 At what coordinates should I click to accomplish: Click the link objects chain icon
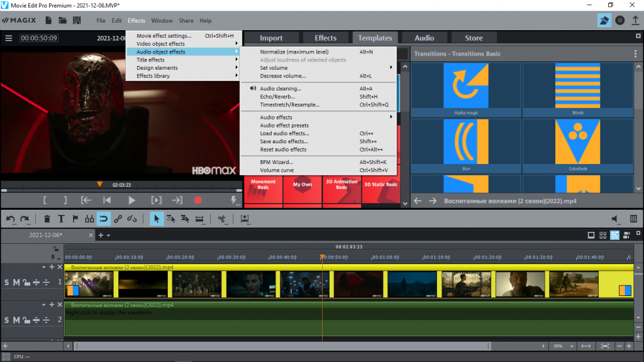click(118, 219)
